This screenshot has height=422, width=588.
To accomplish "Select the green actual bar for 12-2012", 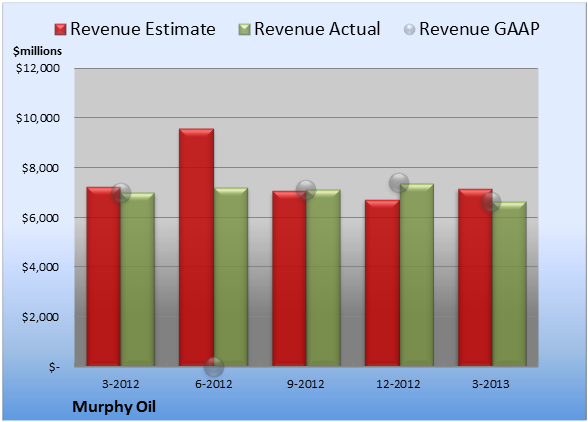I will 416,275.
